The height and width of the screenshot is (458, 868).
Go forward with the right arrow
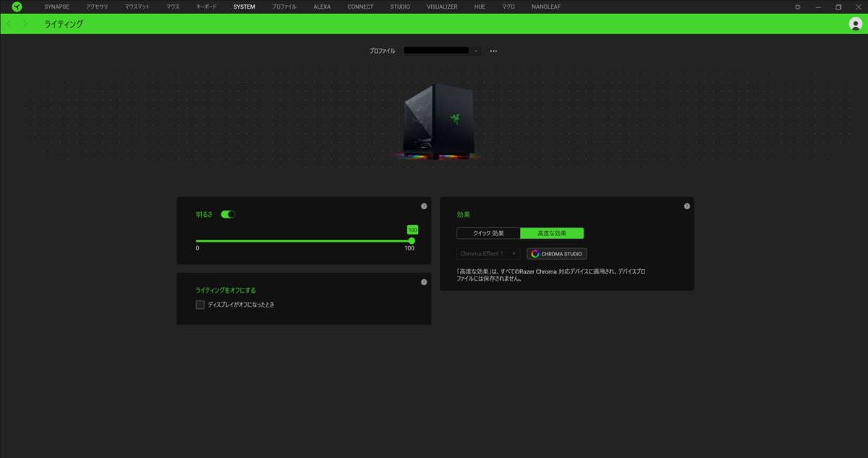[25, 24]
